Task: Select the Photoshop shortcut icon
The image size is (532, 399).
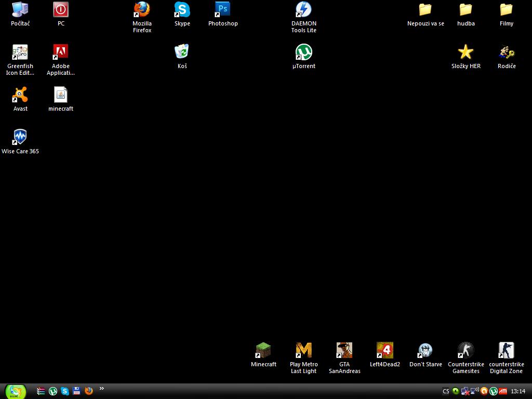Action: click(x=223, y=10)
